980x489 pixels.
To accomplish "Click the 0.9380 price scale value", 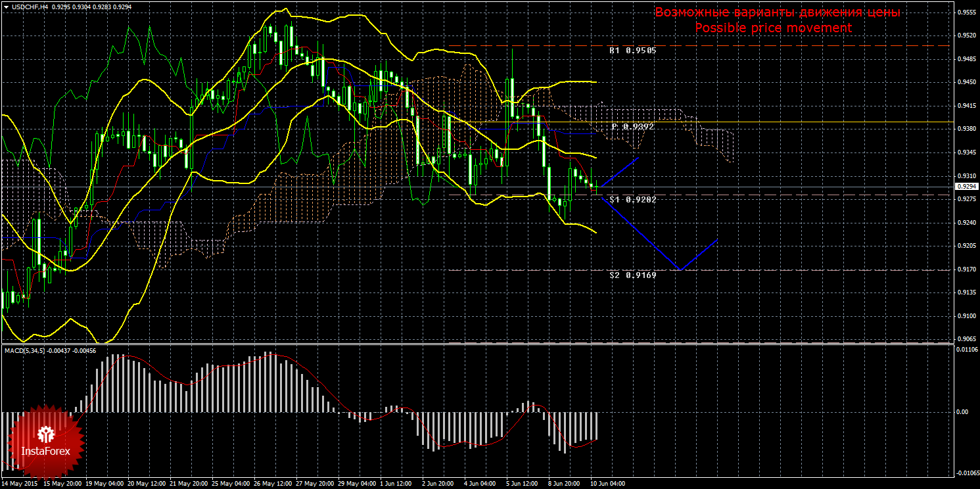I will pos(966,129).
